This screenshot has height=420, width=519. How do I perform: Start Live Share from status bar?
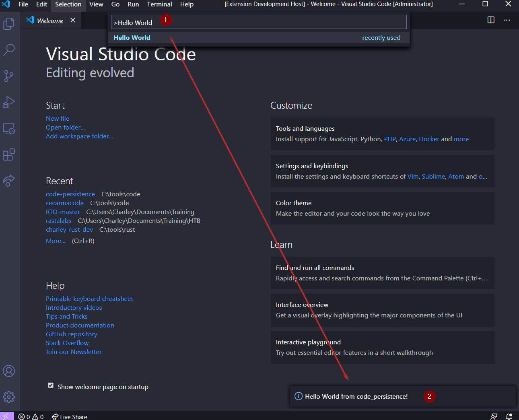[70, 417]
